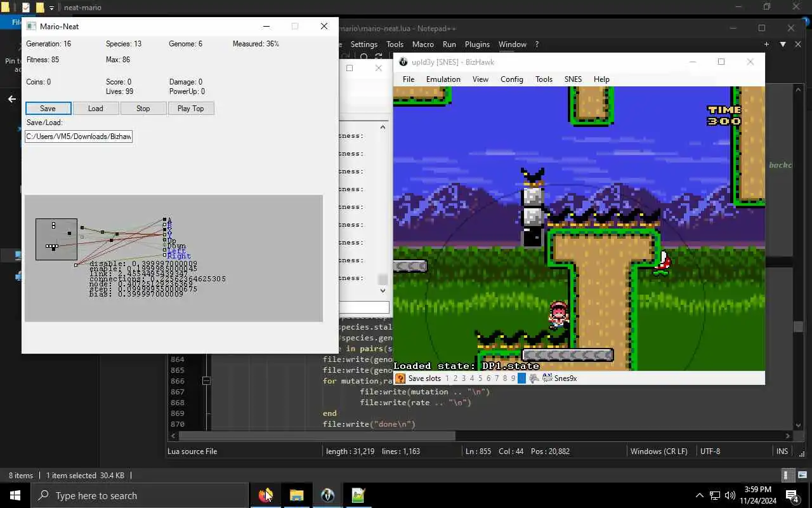Viewport: 812px width, 508px height.
Task: Click the network icon in system tray
Action: pos(715,495)
